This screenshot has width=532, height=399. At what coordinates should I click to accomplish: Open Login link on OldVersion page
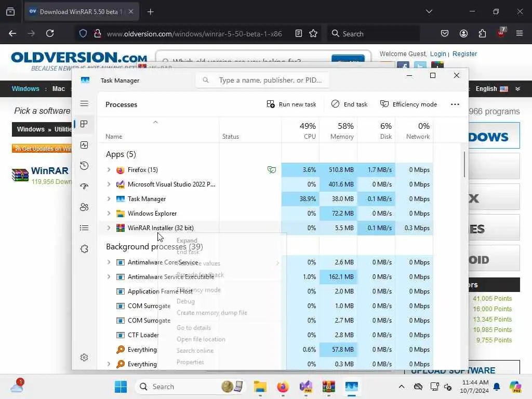pyautogui.click(x=438, y=54)
